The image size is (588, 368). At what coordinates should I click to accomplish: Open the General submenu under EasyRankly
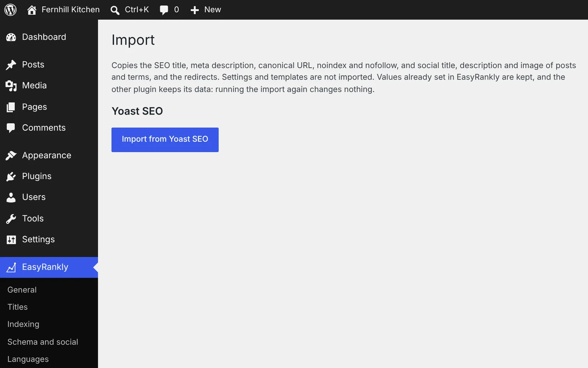pos(22,290)
